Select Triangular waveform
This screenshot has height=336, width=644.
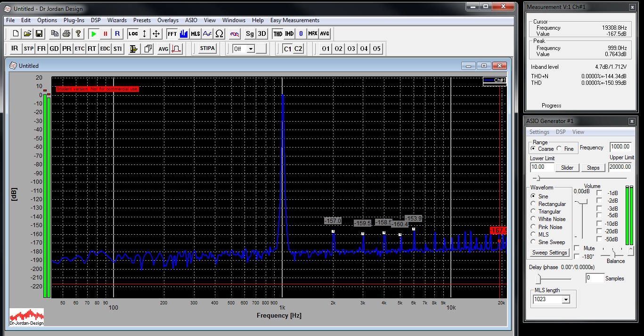[533, 212]
